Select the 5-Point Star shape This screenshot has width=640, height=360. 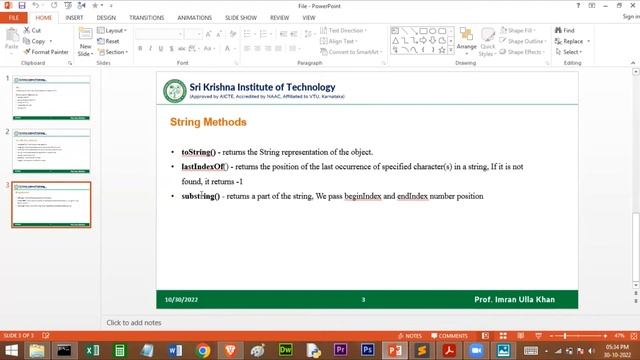pos(442,50)
